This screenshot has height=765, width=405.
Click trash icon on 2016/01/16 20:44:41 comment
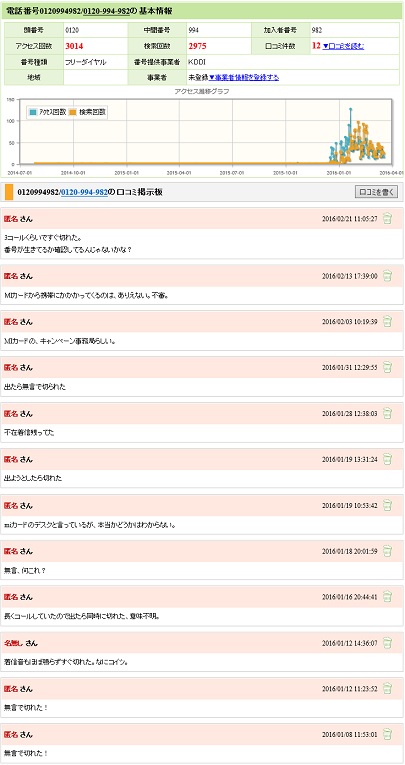pyautogui.click(x=387, y=597)
